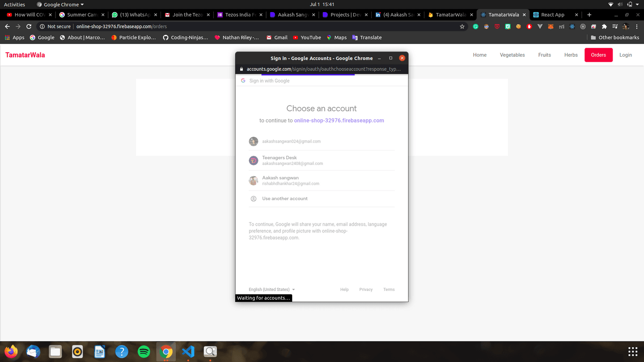Open the Activities overview

[x=14, y=4]
